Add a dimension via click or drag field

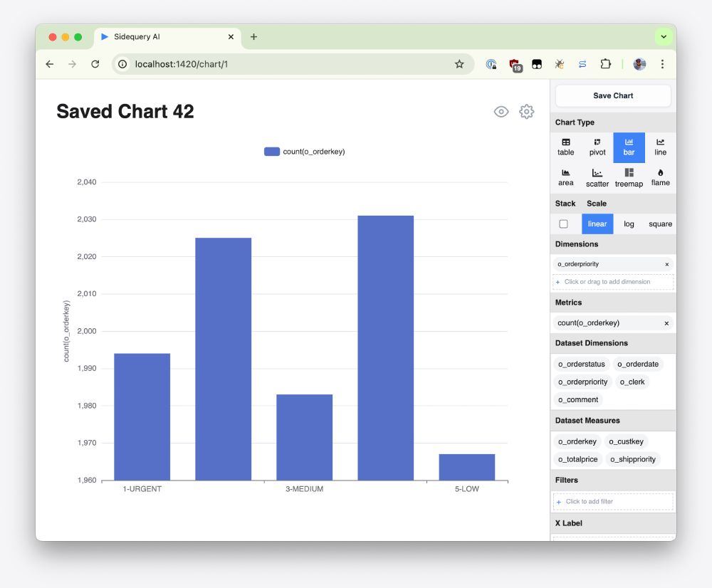tap(613, 282)
